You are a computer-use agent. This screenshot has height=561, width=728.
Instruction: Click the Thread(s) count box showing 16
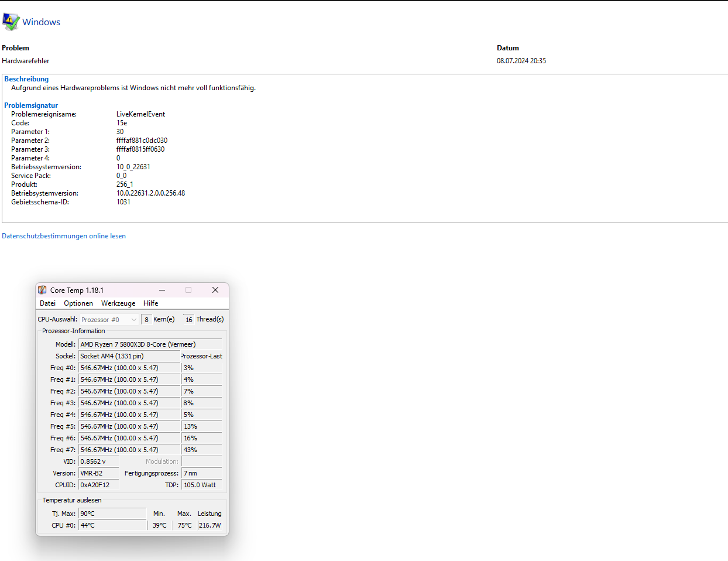[188, 320]
